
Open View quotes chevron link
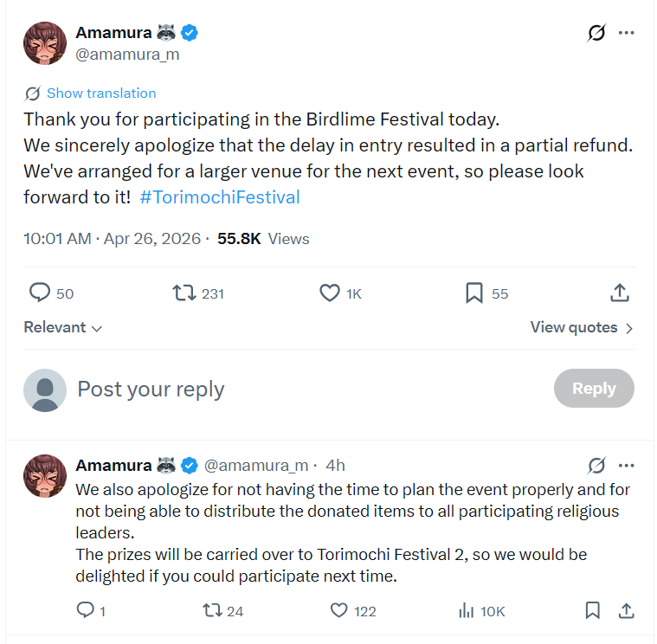coord(582,327)
